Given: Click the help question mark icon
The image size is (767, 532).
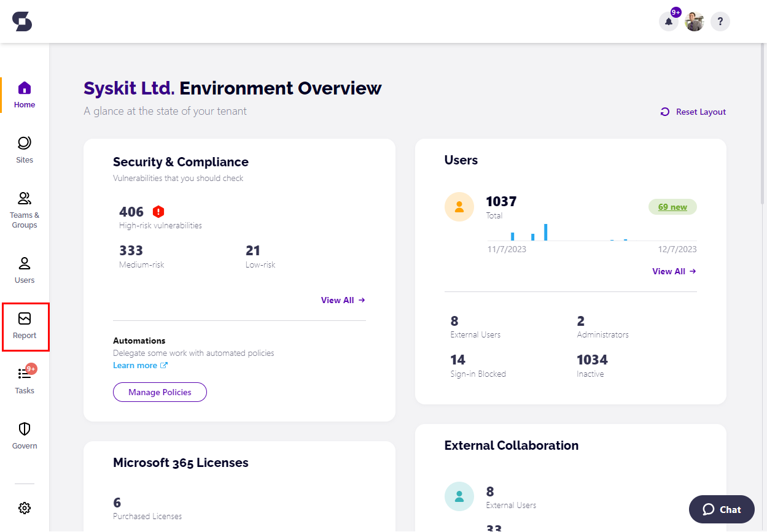Looking at the screenshot, I should pyautogui.click(x=720, y=21).
